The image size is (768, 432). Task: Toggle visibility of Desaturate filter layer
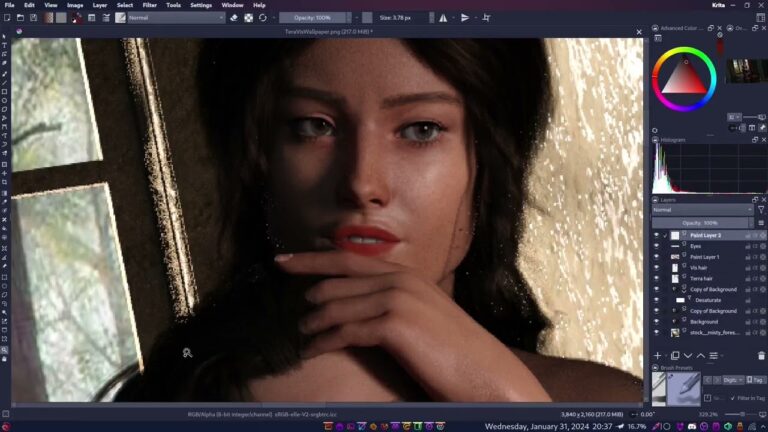pyautogui.click(x=656, y=300)
